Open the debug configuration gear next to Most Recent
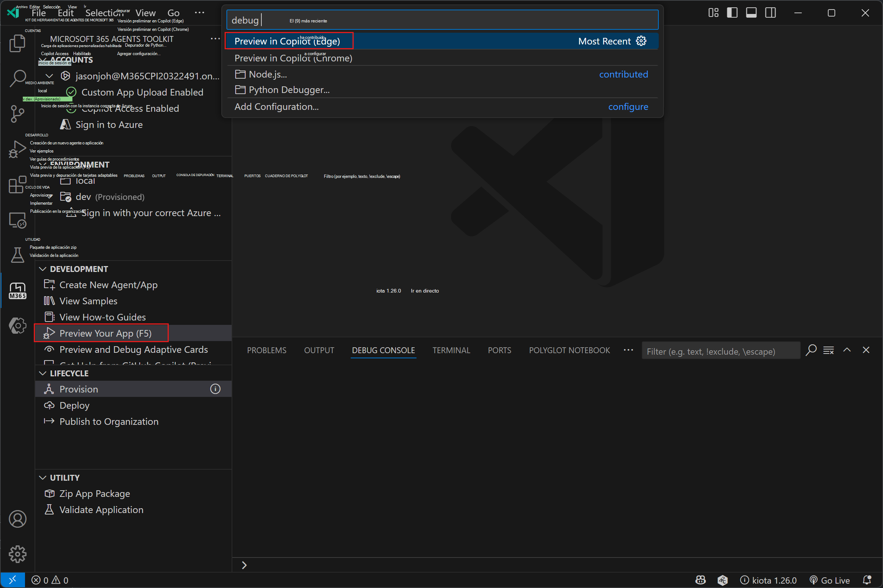 click(641, 41)
